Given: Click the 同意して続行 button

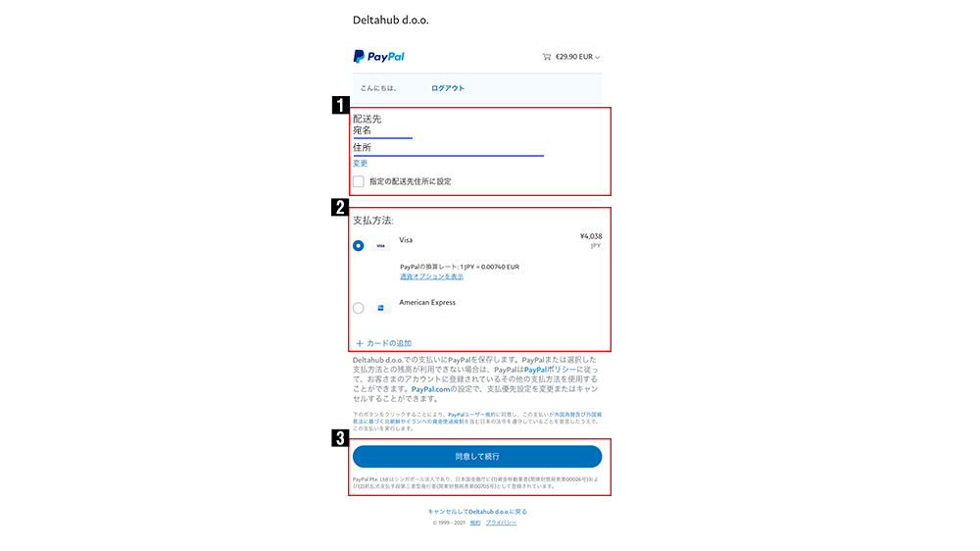Looking at the screenshot, I should (477, 457).
